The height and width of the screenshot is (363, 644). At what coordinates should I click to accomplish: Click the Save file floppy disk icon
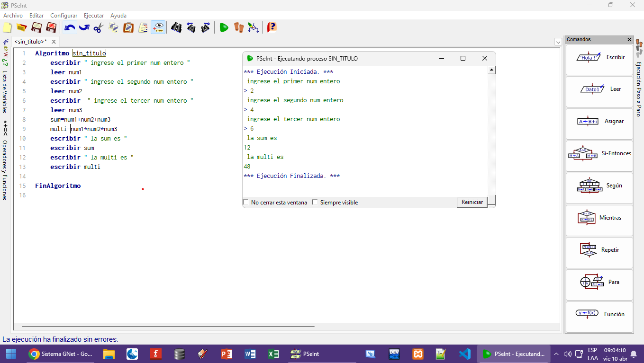pos(36,27)
